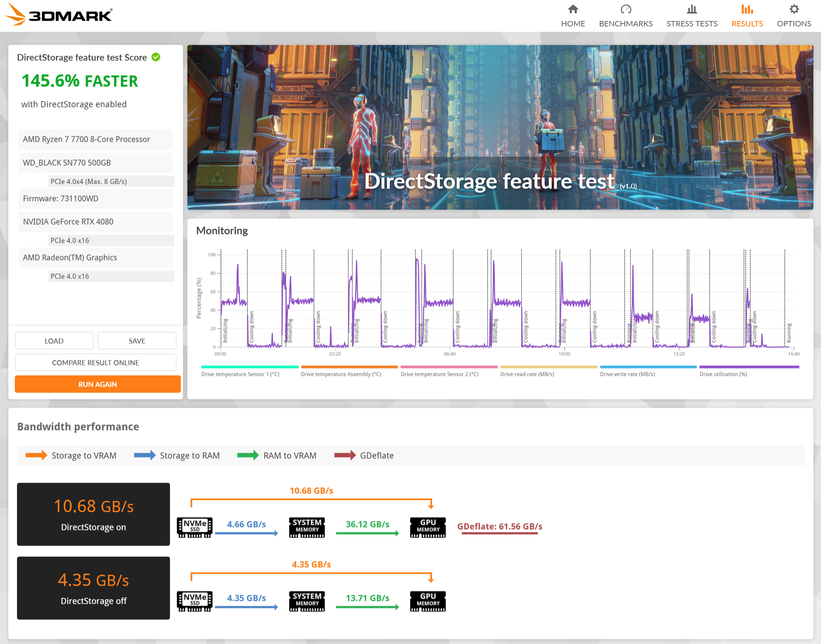Click COMPARE RESULT ONLINE button
This screenshot has width=821, height=644.
(95, 363)
